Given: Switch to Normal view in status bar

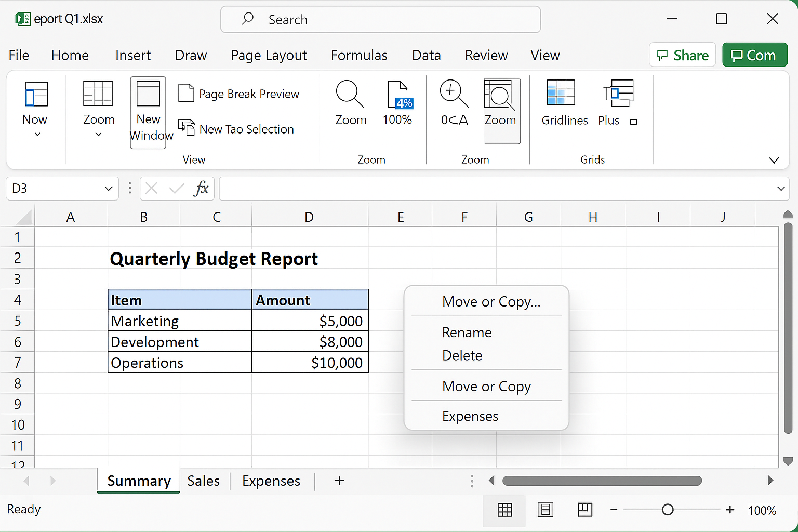Looking at the screenshot, I should (504, 510).
